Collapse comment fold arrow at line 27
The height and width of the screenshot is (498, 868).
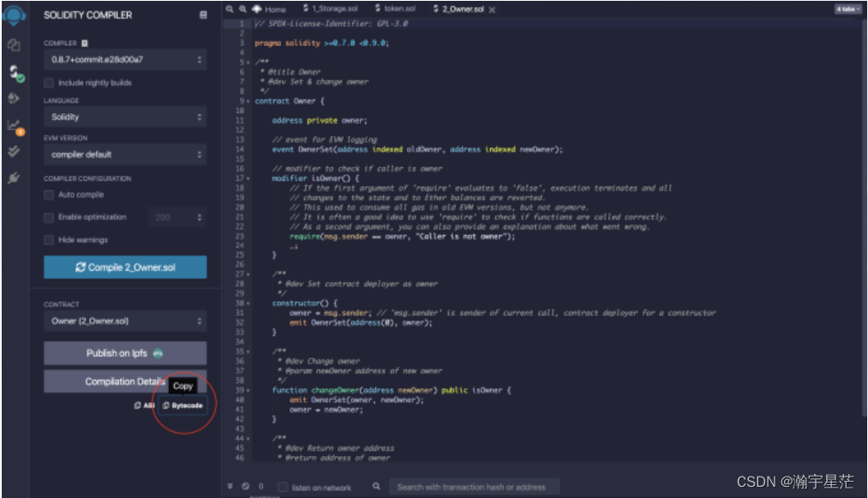click(x=248, y=274)
